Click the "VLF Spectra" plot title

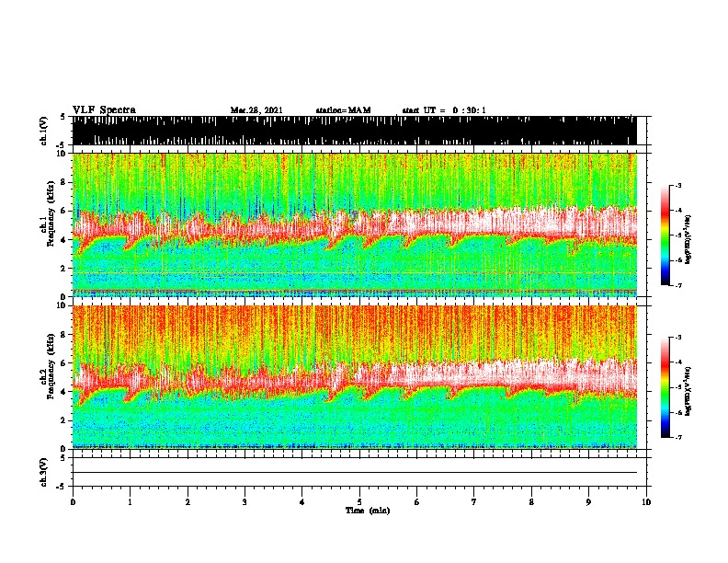click(104, 110)
